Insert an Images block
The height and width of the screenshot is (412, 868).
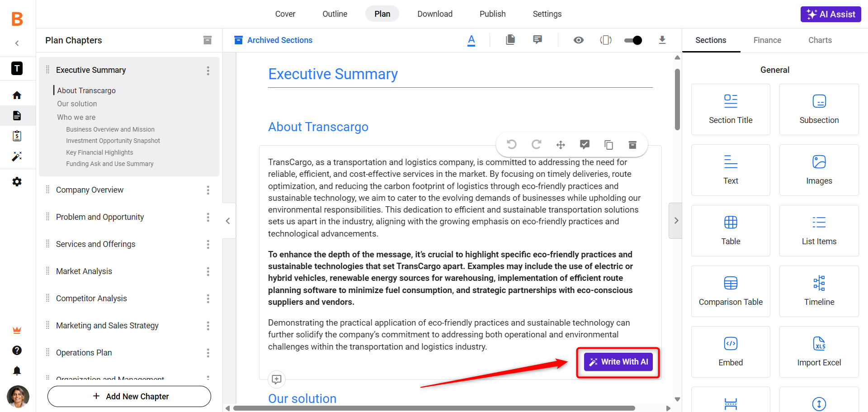[819, 170]
